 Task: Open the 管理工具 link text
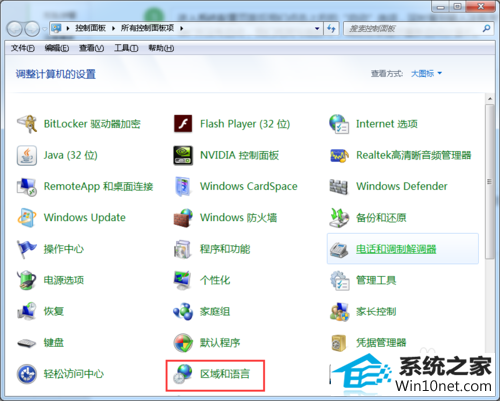tap(376, 280)
